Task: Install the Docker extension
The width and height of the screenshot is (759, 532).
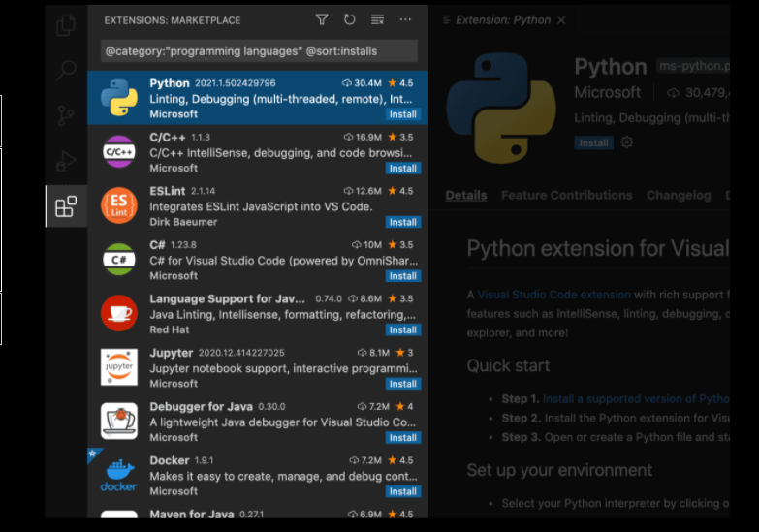Action: 402,491
